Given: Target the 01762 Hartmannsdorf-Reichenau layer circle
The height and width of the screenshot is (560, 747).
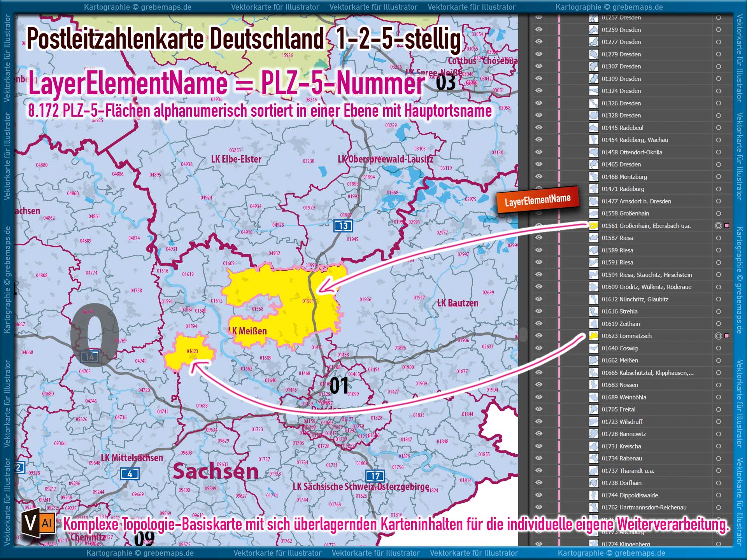Looking at the screenshot, I should [719, 507].
